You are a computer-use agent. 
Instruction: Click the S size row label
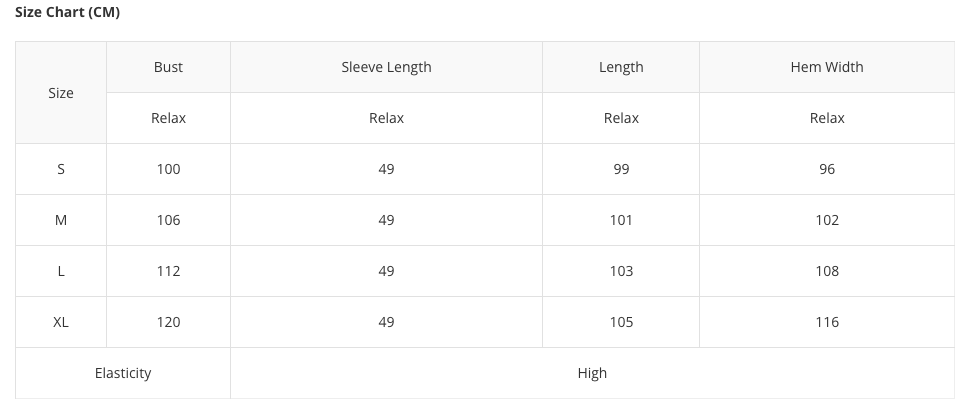[61, 169]
